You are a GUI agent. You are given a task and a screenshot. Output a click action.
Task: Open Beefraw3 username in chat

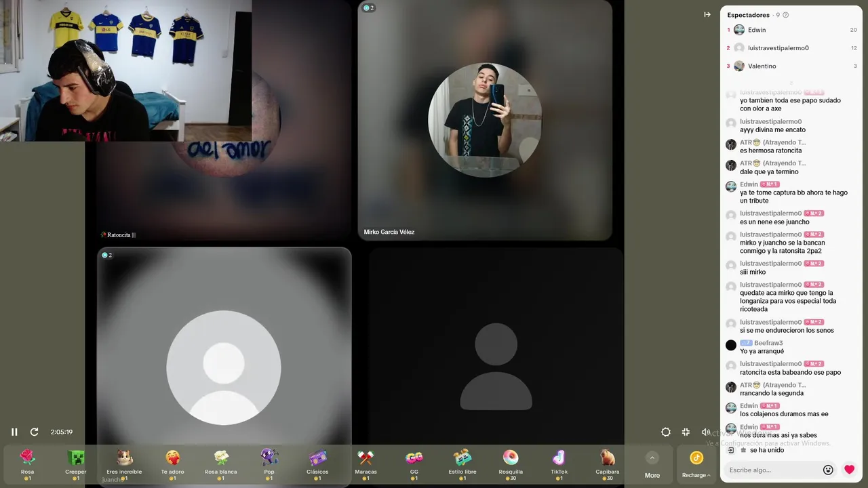[x=768, y=343]
